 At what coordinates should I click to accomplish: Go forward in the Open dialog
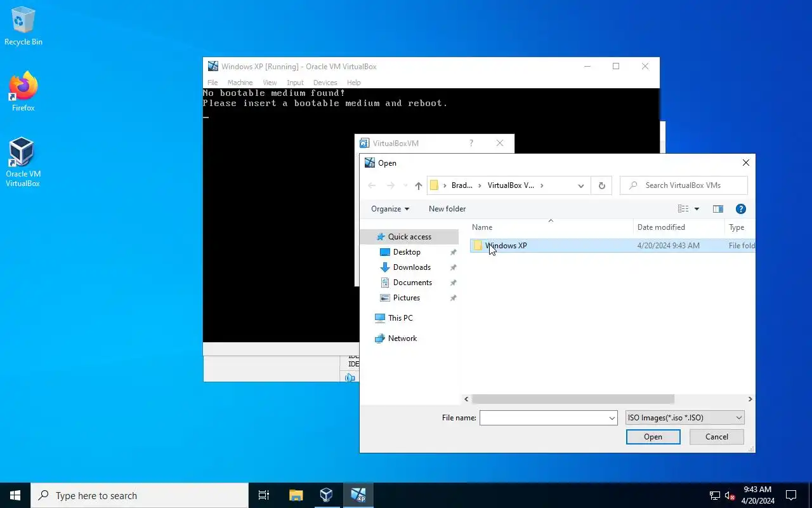coord(391,185)
